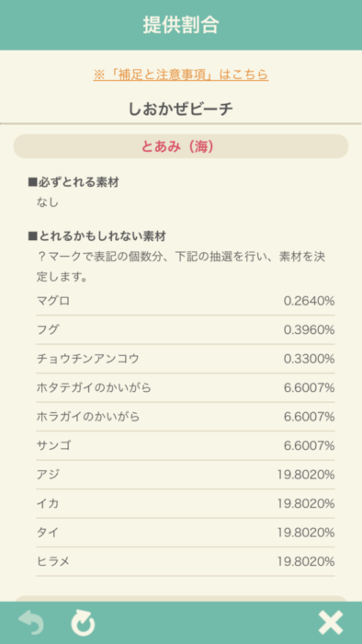Tap the とれるかもしれない素材 heading
This screenshot has width=362, height=644.
pos(96,236)
